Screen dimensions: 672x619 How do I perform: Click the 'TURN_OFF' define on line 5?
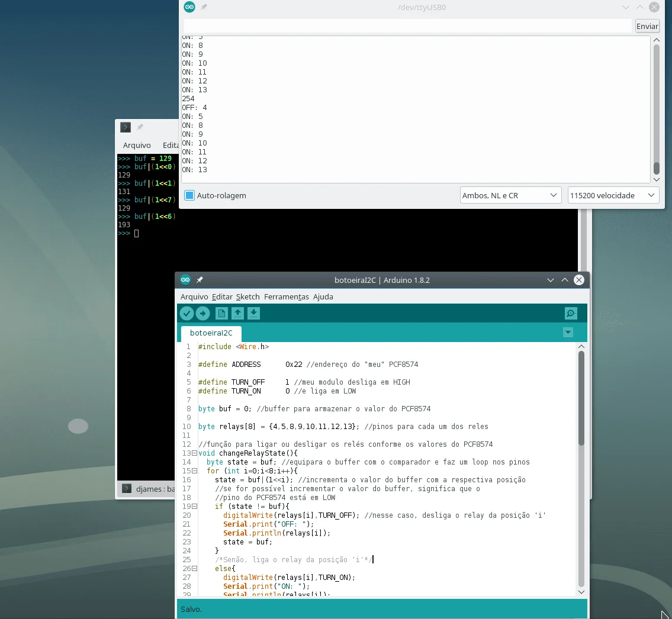point(248,382)
